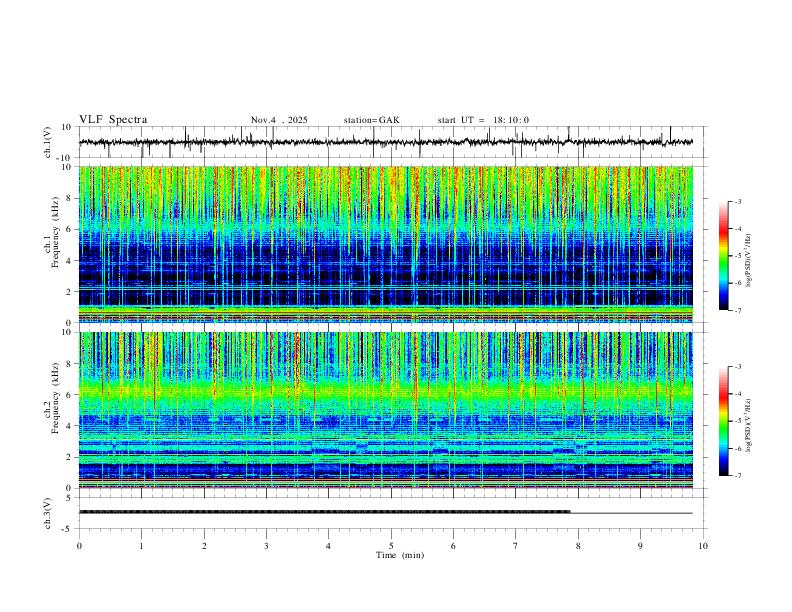Viewport: 792px width, 612px height.
Task: Click the ch.2 spectrogram panel
Action: (385, 410)
